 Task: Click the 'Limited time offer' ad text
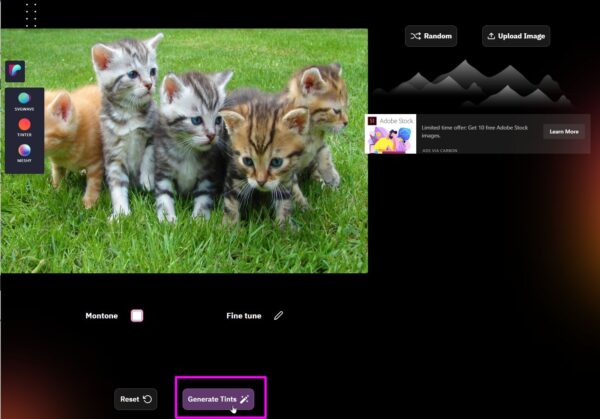474,131
